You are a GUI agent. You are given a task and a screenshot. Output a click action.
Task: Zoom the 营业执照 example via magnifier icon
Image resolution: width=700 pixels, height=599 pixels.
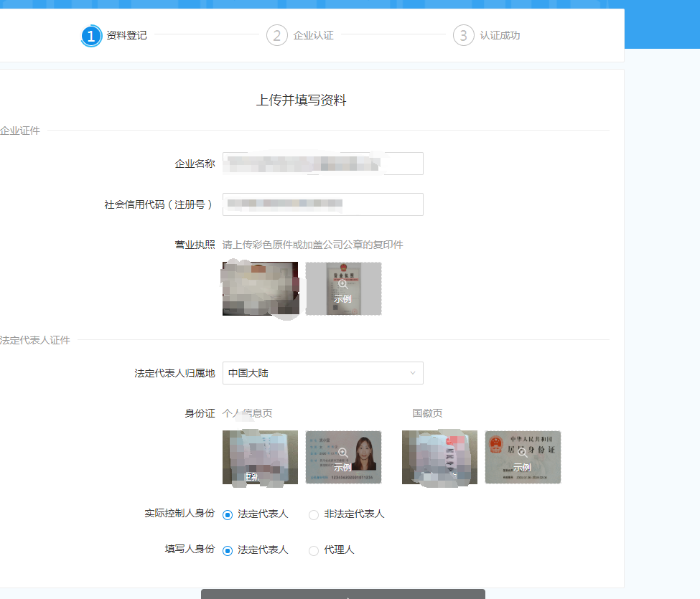pos(343,285)
